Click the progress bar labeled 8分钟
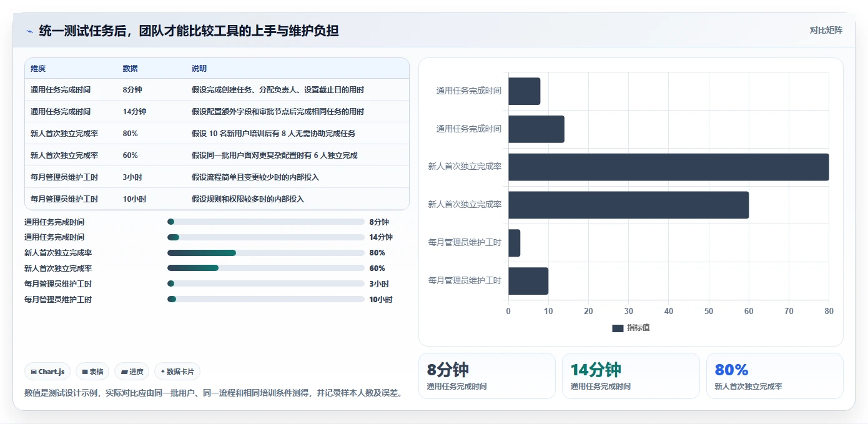 [266, 222]
